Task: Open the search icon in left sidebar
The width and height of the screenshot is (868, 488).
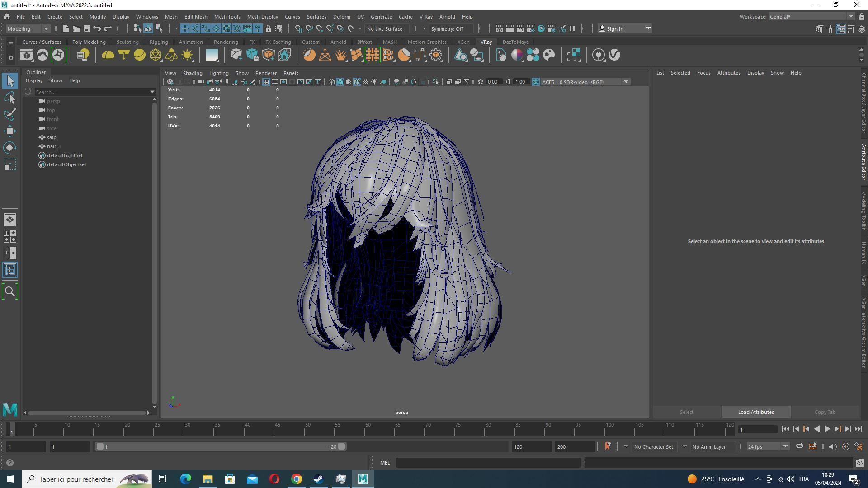Action: click(x=10, y=291)
